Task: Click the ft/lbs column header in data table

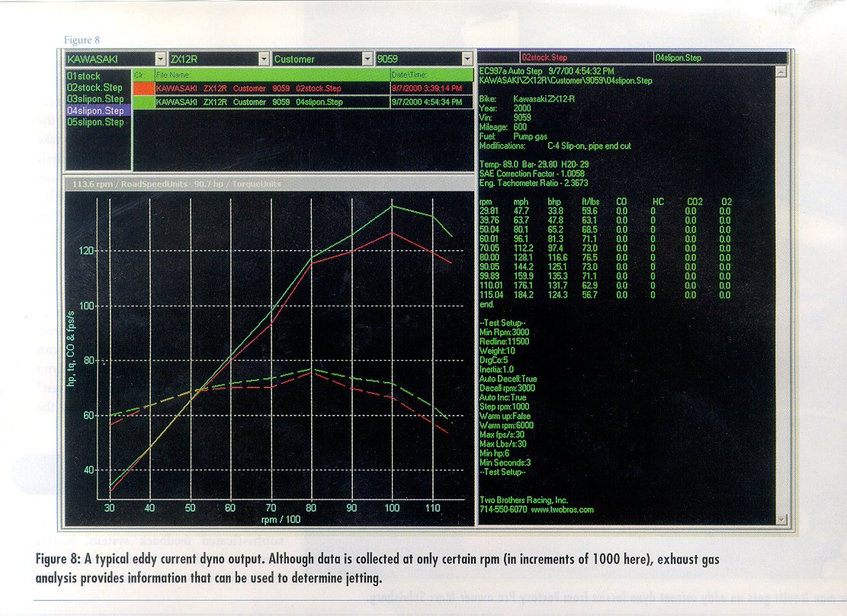Action: [590, 201]
